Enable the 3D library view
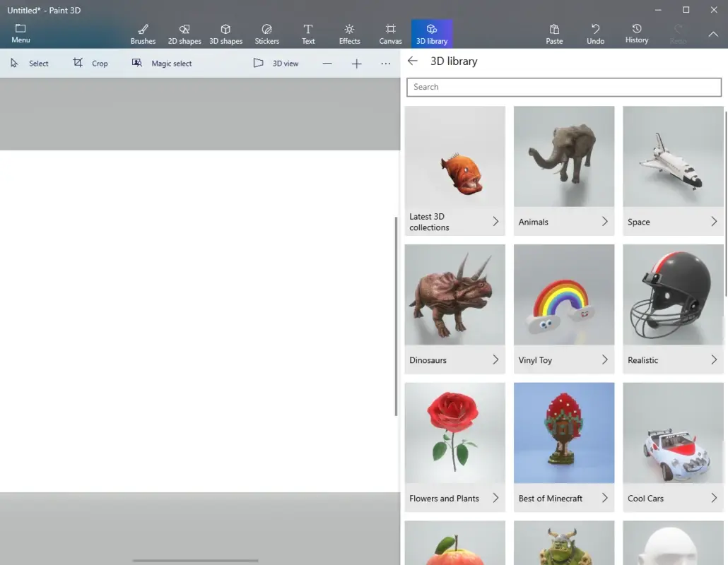 point(431,32)
